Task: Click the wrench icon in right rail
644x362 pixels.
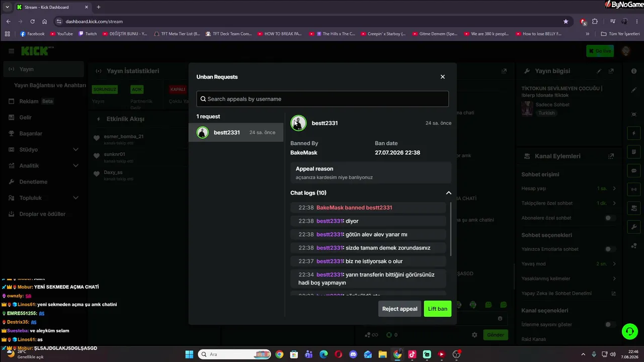Action: coord(634,227)
